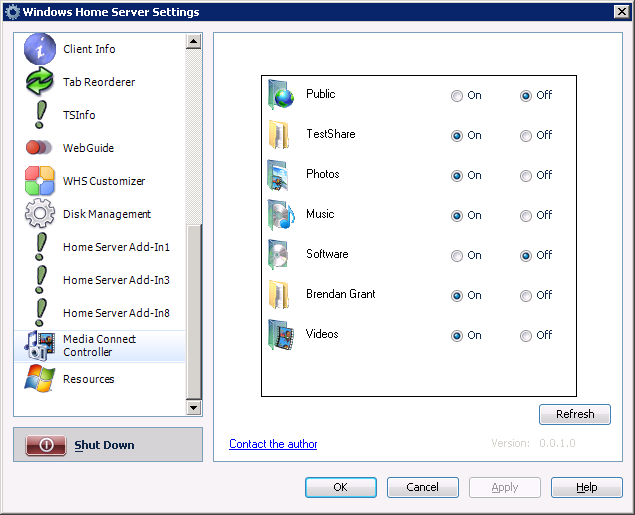Image resolution: width=635 pixels, height=515 pixels.
Task: Click the TestShare folder icon
Action: (x=279, y=134)
